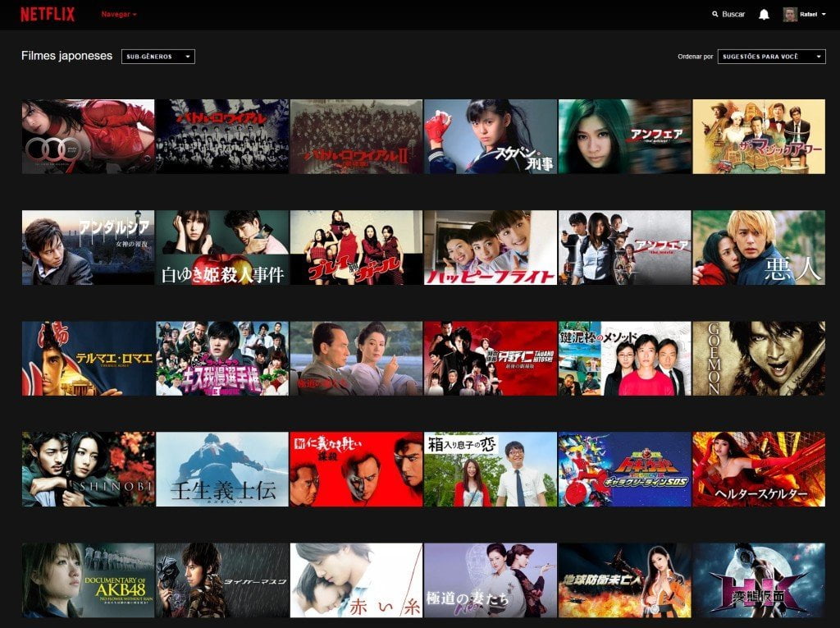This screenshot has height=628, width=840.
Task: Expand the Sub-gêneros dropdown
Action: 158,57
